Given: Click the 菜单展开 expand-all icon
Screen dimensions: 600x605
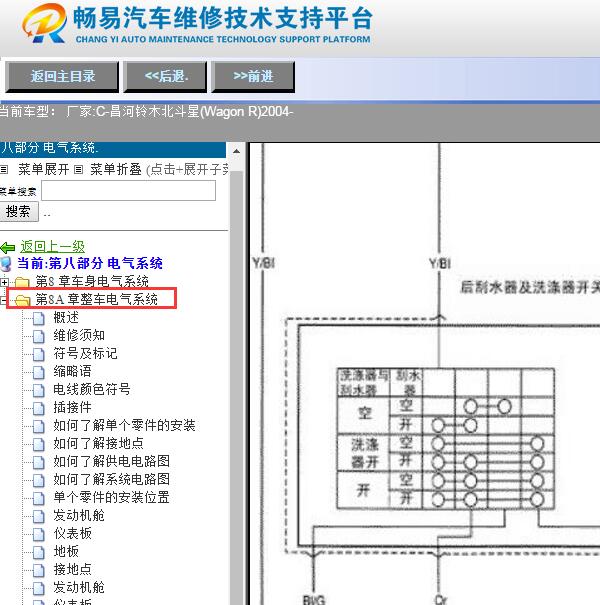Looking at the screenshot, I should pos(4,169).
